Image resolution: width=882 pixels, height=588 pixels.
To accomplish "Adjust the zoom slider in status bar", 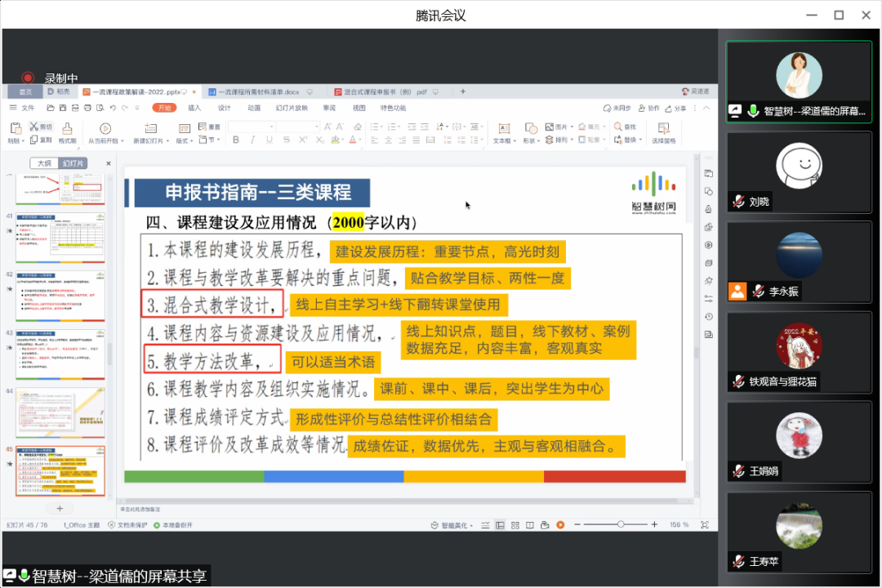I will [622, 525].
